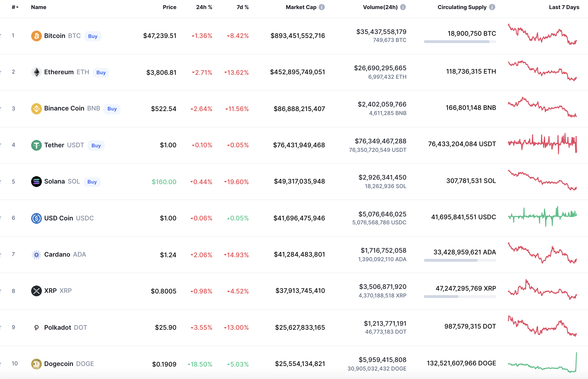Click Buy button next to Solana
588x379 pixels.
[x=92, y=182]
